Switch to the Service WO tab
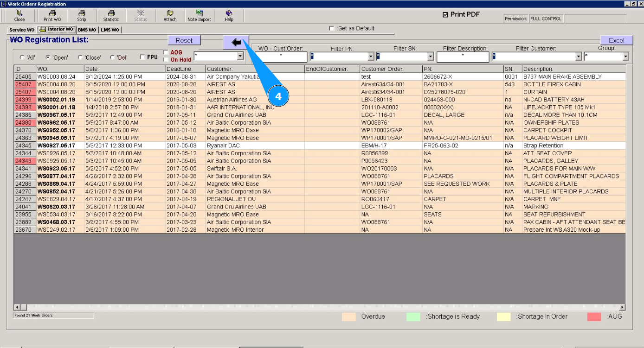644x348 pixels. point(22,30)
